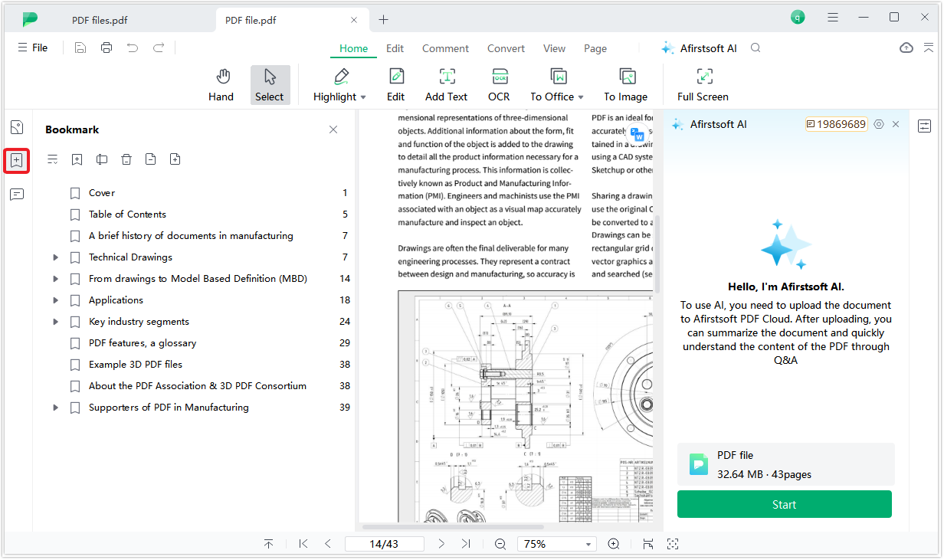
Task: Go to the next page
Action: (x=441, y=544)
